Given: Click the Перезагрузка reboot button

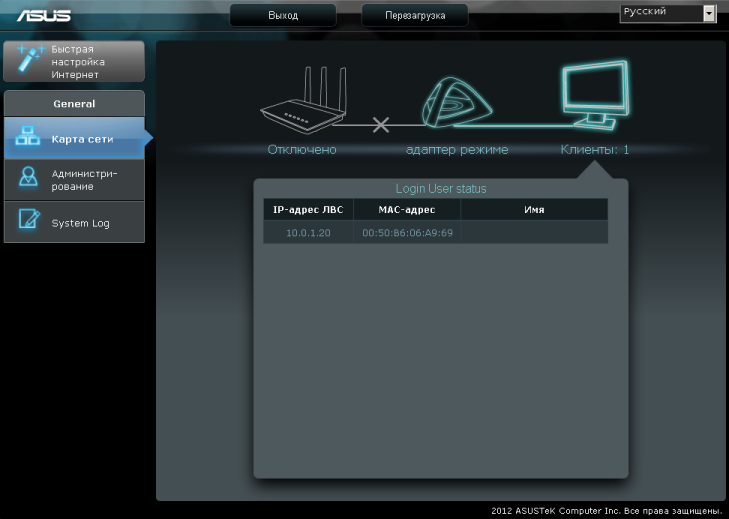Looking at the screenshot, I should [x=415, y=15].
